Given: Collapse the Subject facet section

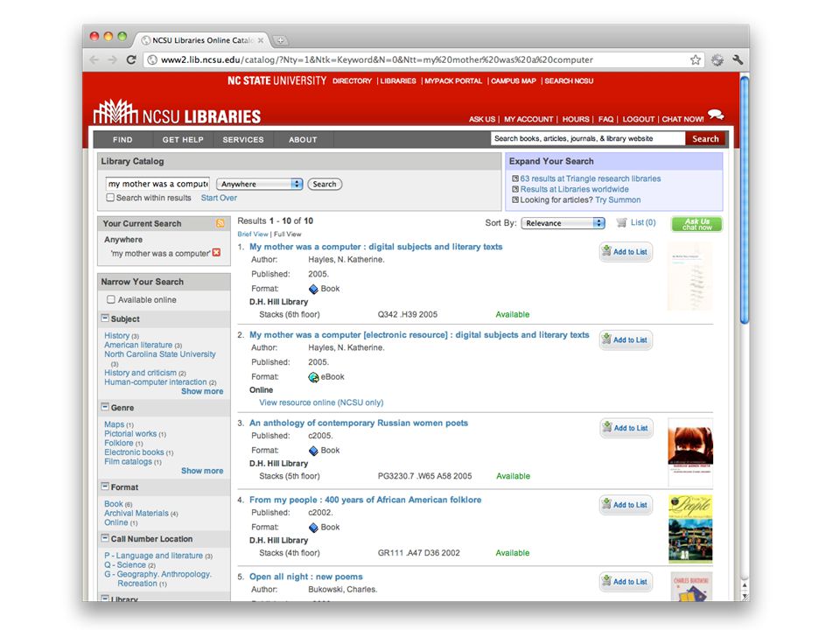Looking at the screenshot, I should click(105, 318).
